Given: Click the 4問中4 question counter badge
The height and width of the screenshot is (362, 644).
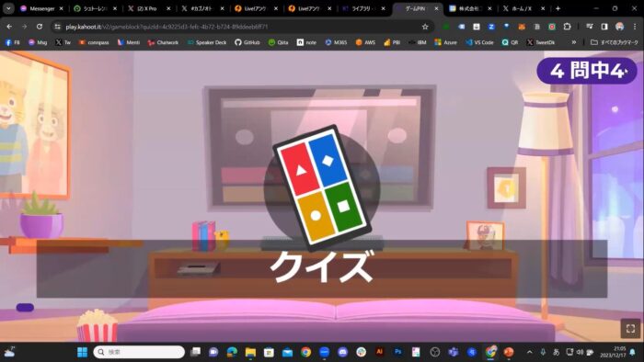Looking at the screenshot, I should [x=587, y=71].
